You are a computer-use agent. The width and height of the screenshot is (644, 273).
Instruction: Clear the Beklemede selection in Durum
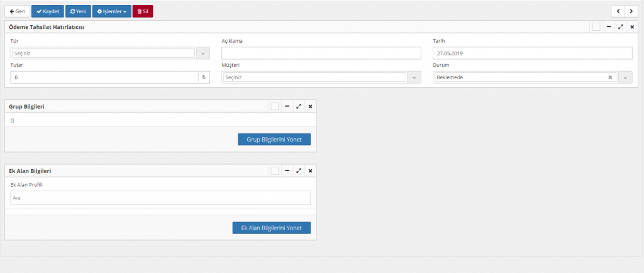(x=610, y=77)
